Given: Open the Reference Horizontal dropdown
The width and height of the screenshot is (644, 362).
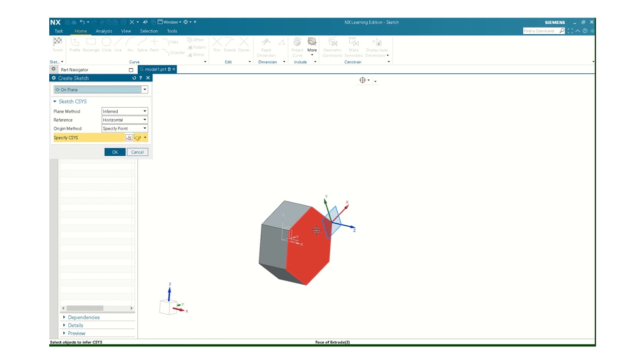Looking at the screenshot, I should click(x=125, y=120).
